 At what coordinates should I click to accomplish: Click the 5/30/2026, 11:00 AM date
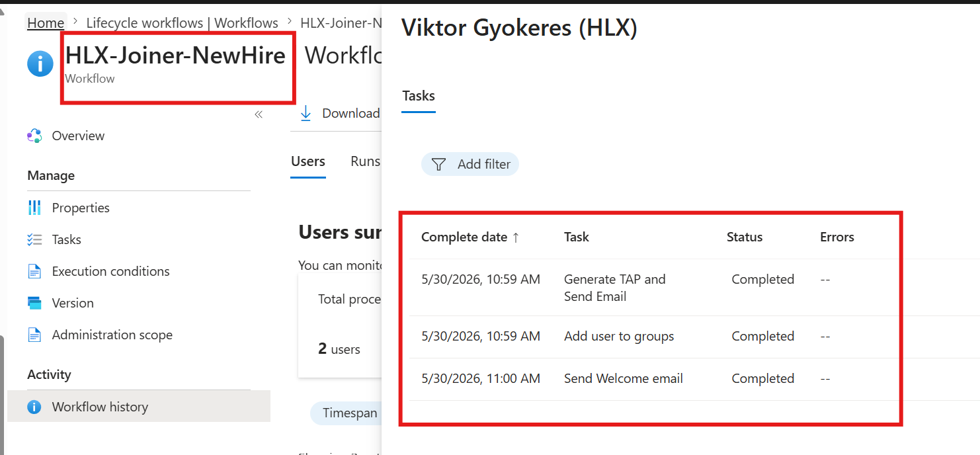[x=481, y=378]
